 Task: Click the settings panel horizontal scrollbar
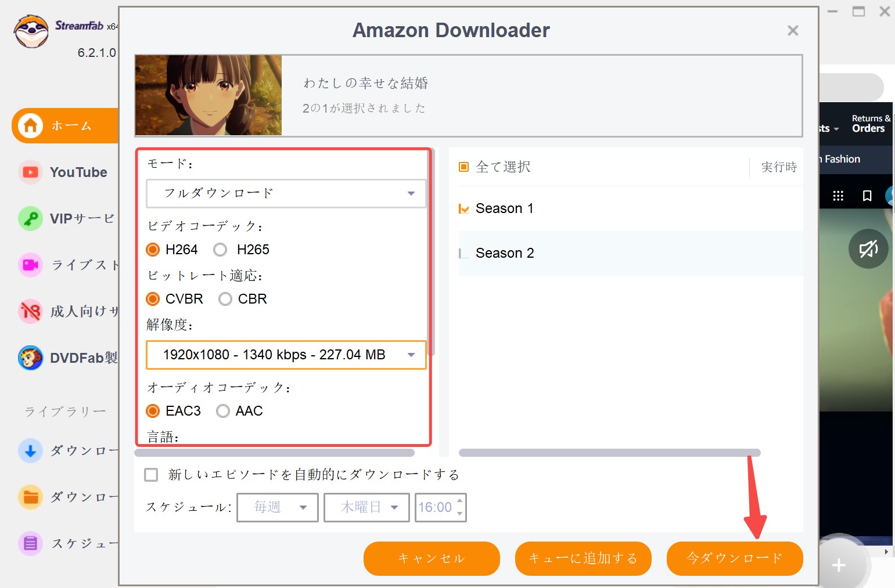coord(274,453)
